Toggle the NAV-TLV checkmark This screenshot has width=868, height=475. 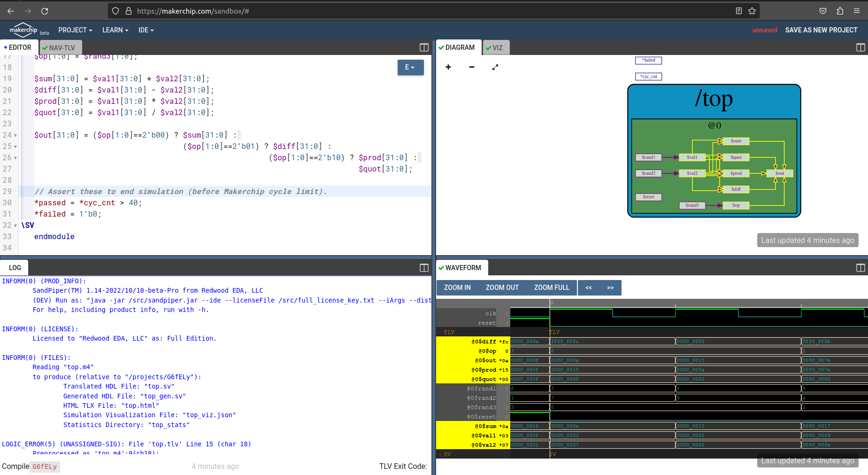coord(45,47)
